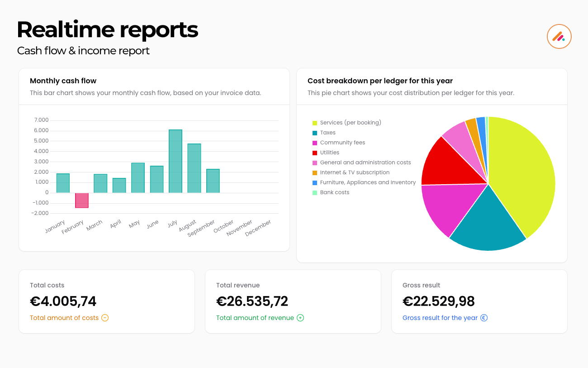588x368 pixels.
Task: Click the app logo icon top right
Action: click(x=559, y=36)
